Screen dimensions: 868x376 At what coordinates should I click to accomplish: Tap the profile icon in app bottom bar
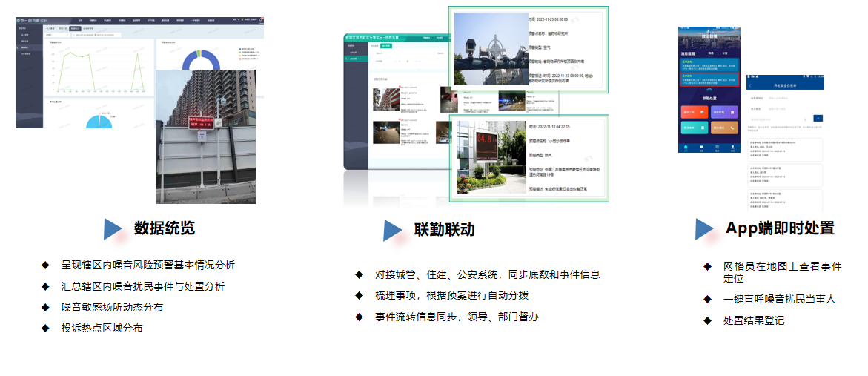tap(732, 148)
